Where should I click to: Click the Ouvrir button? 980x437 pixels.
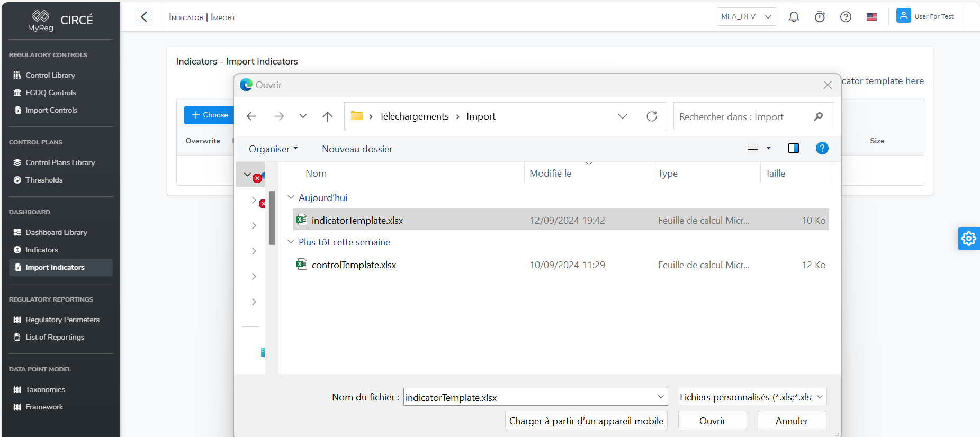(713, 421)
